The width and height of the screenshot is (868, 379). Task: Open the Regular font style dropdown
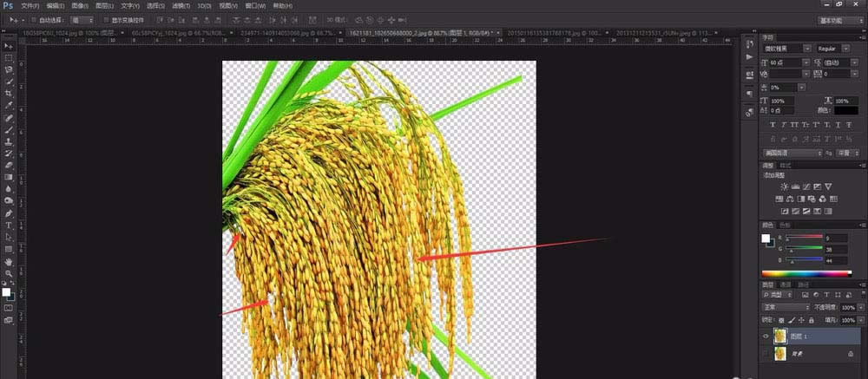click(838, 49)
